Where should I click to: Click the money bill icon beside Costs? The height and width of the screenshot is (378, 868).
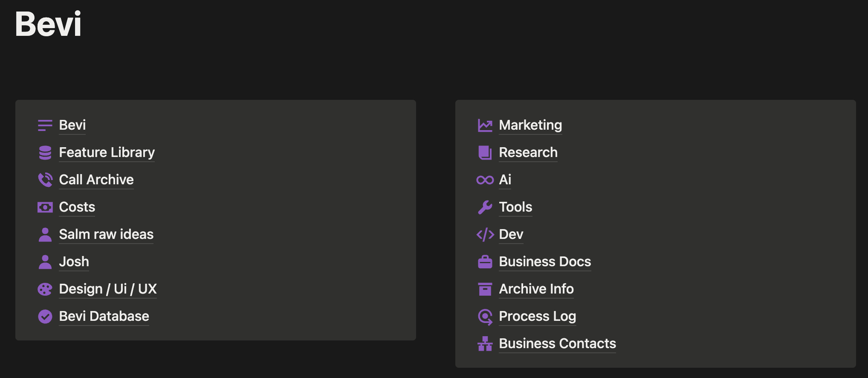point(45,207)
